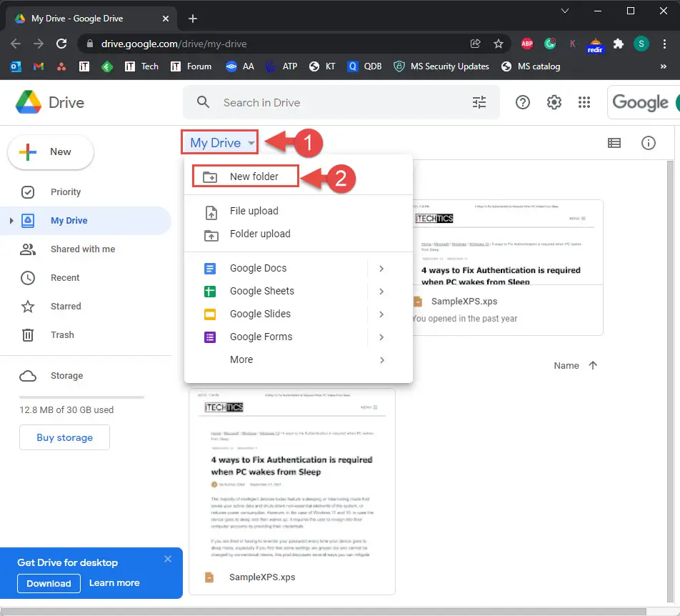Open suggested SampleXPS.xps card opened past year

click(507, 268)
